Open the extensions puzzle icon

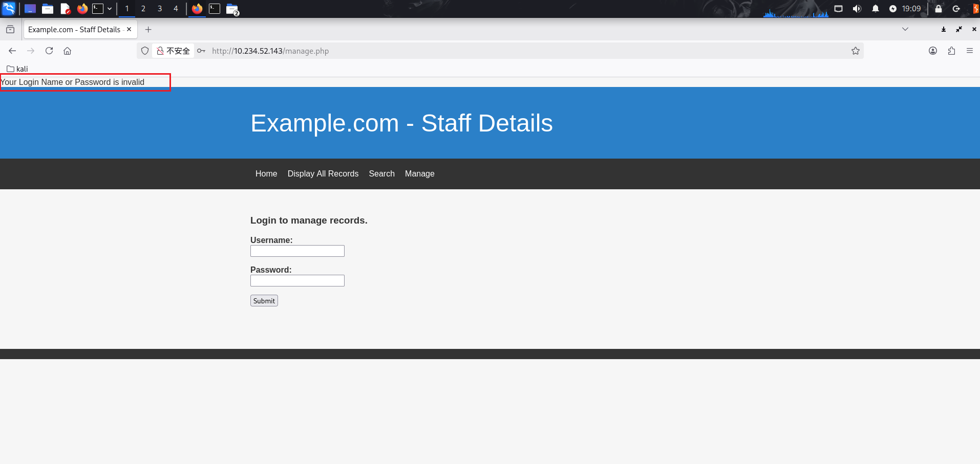[x=951, y=51]
